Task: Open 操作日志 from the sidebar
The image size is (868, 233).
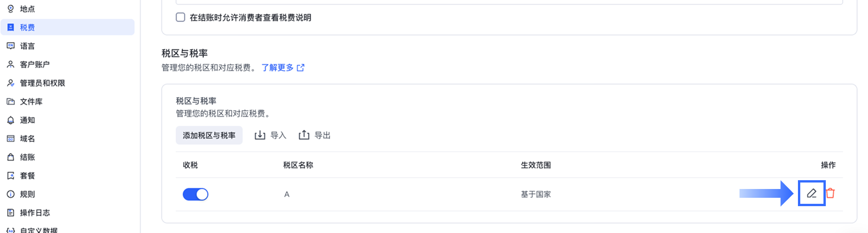Action: pyautogui.click(x=35, y=213)
